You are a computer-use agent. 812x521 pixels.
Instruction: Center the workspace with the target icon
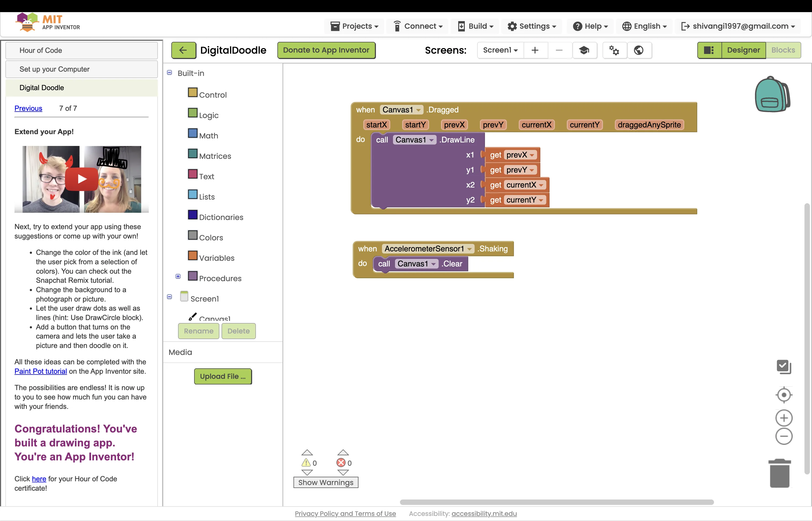pyautogui.click(x=784, y=395)
